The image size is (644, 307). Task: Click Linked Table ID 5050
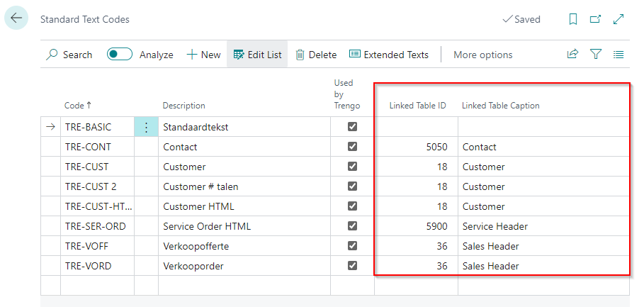pos(416,147)
